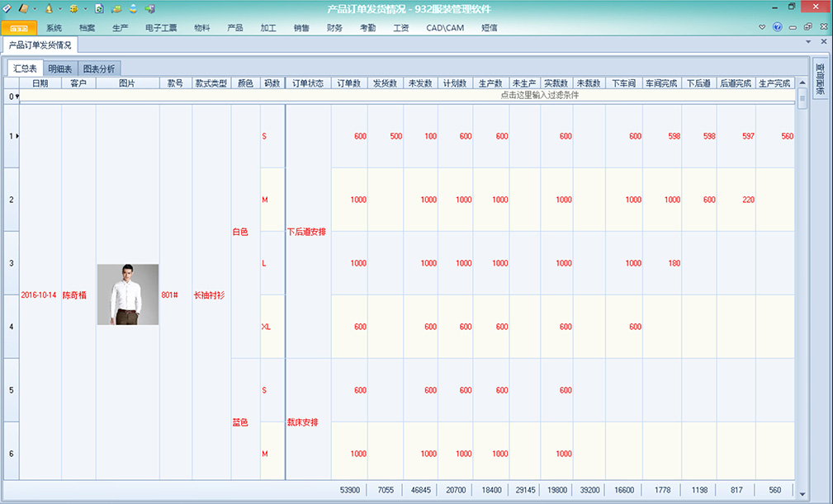Click the exit door toolbar icon
The image size is (833, 504).
(x=149, y=8)
